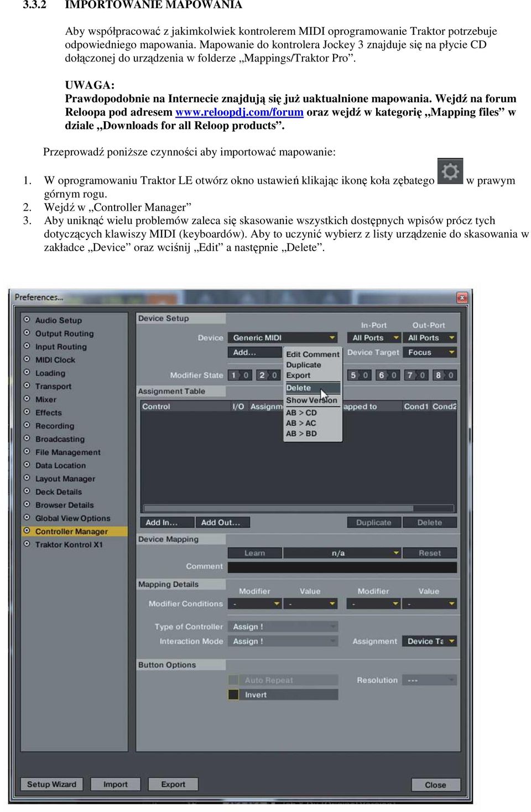The width and height of the screenshot is (531, 812).
Task: Expand the Assignment Device Target dropdown
Action: [430, 641]
